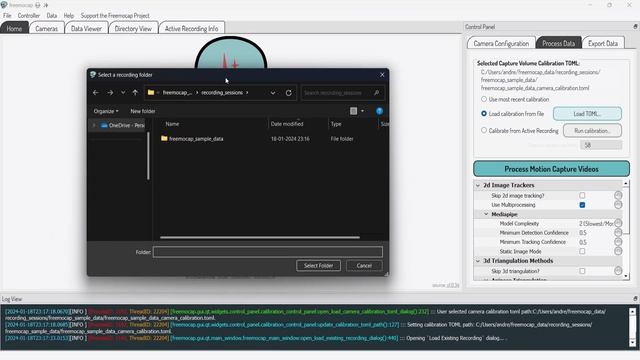Click the OneDrive cloud icon in sidebar
The width and height of the screenshot is (640, 360).
pyautogui.click(x=104, y=125)
